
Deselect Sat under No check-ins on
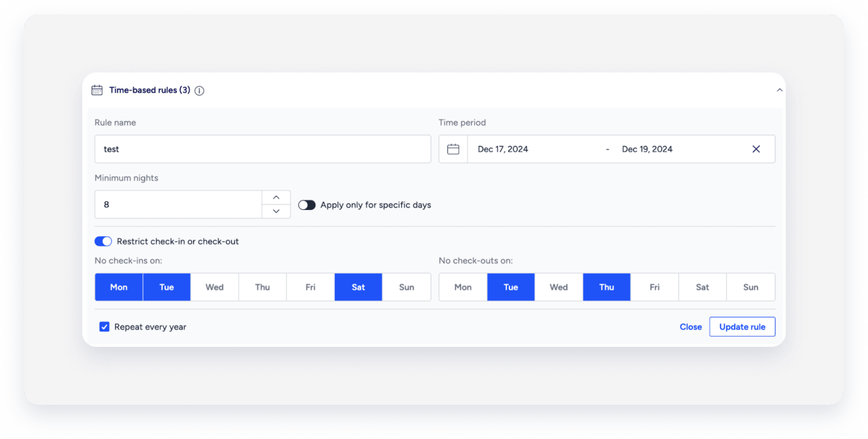[x=359, y=287]
